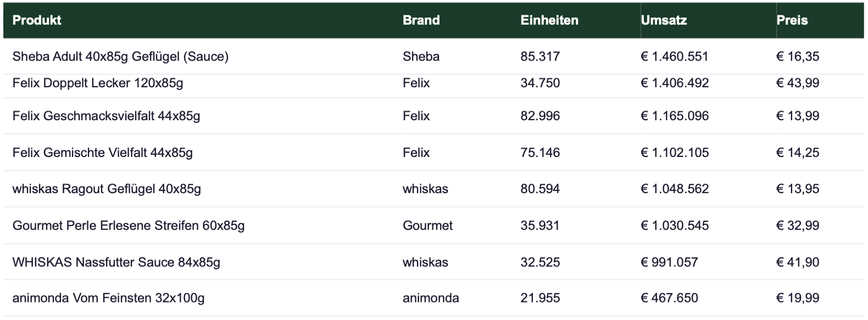Select Sheba Adult 40x85g Geflügel product
Image resolution: width=868 pixels, height=320 pixels.
point(120,57)
